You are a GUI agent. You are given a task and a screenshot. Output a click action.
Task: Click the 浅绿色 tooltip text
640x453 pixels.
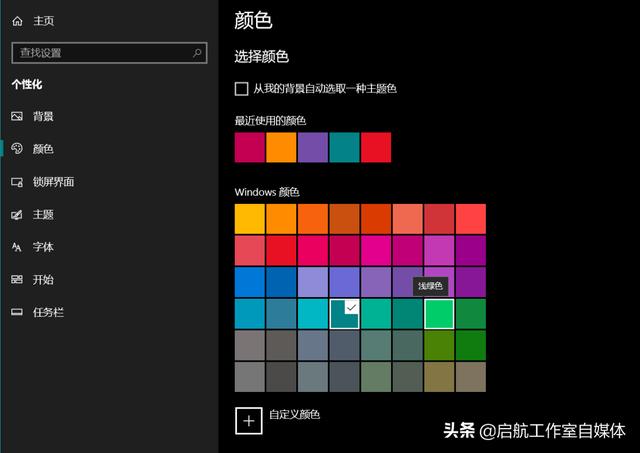click(430, 286)
